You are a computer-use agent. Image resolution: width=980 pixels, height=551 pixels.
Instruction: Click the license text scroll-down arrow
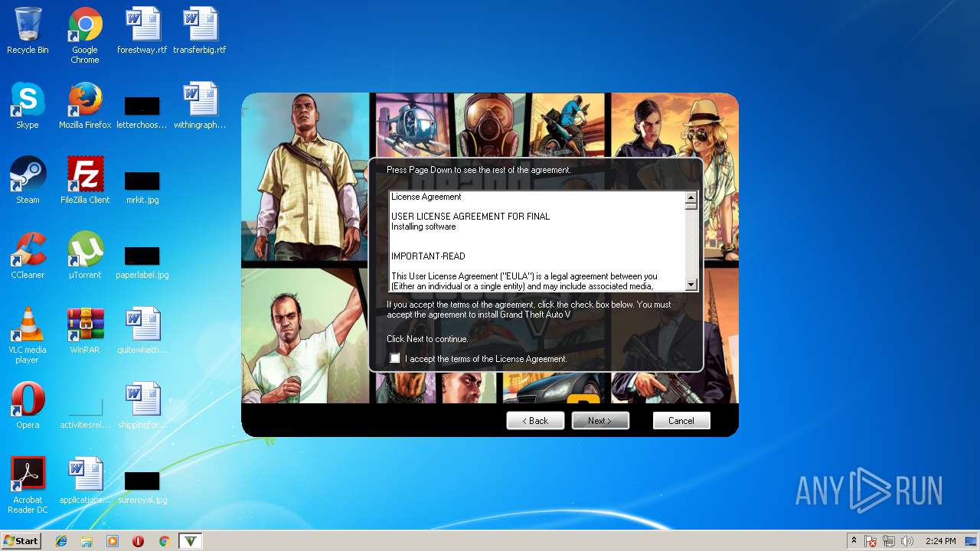coord(691,285)
